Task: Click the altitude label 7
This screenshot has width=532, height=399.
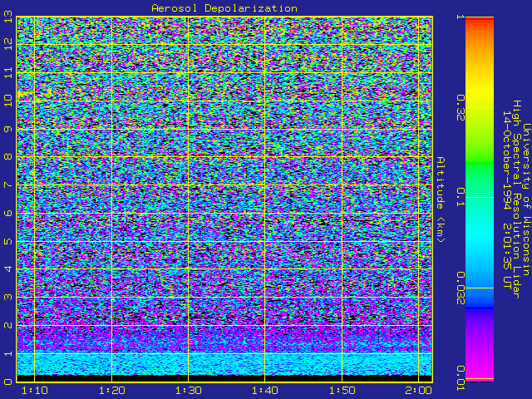Action: click(x=7, y=185)
